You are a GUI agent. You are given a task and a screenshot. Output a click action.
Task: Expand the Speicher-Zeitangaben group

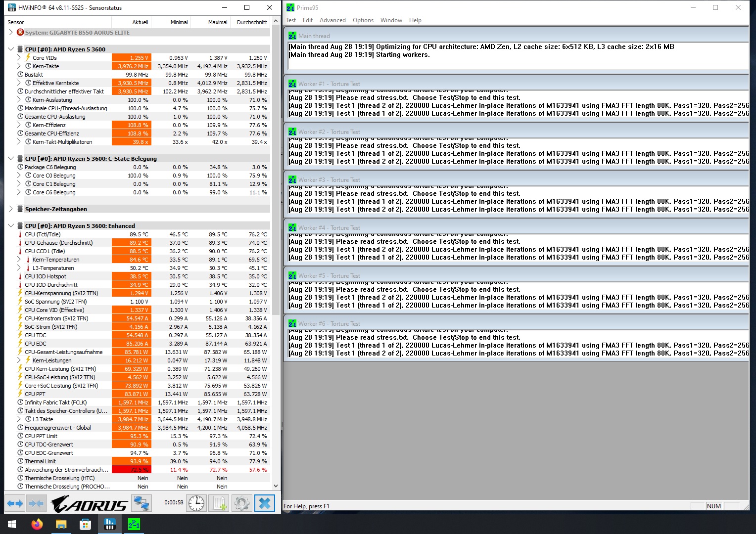pyautogui.click(x=11, y=209)
